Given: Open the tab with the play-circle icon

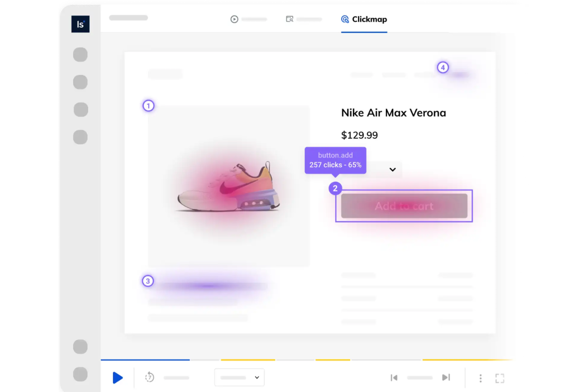Looking at the screenshot, I should pos(248,19).
